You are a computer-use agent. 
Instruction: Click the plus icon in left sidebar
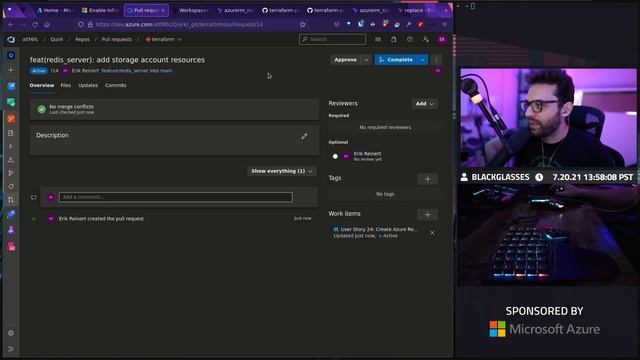pos(11,70)
